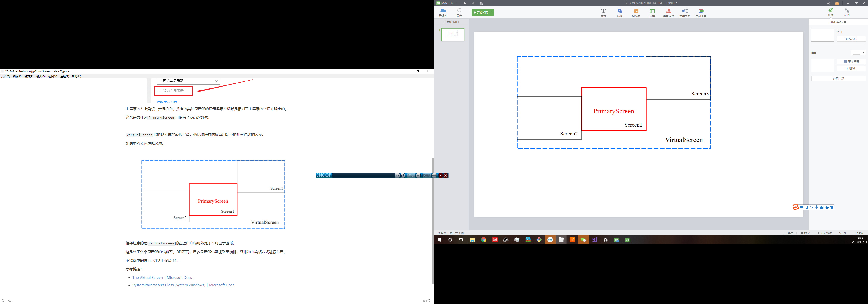Image resolution: width=868 pixels, height=304 pixels.
Task: Open The Virtual Screen Microsoft Docs link
Action: [x=162, y=278]
